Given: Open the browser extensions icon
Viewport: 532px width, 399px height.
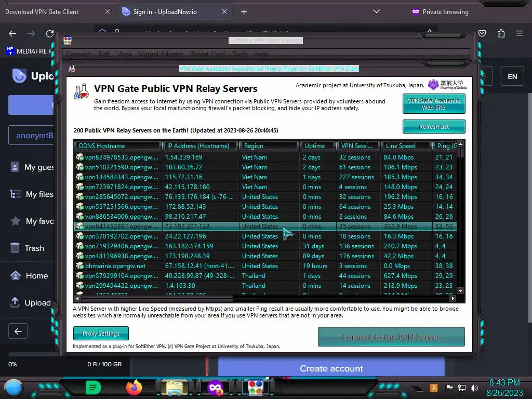Looking at the screenshot, I should (501, 33).
